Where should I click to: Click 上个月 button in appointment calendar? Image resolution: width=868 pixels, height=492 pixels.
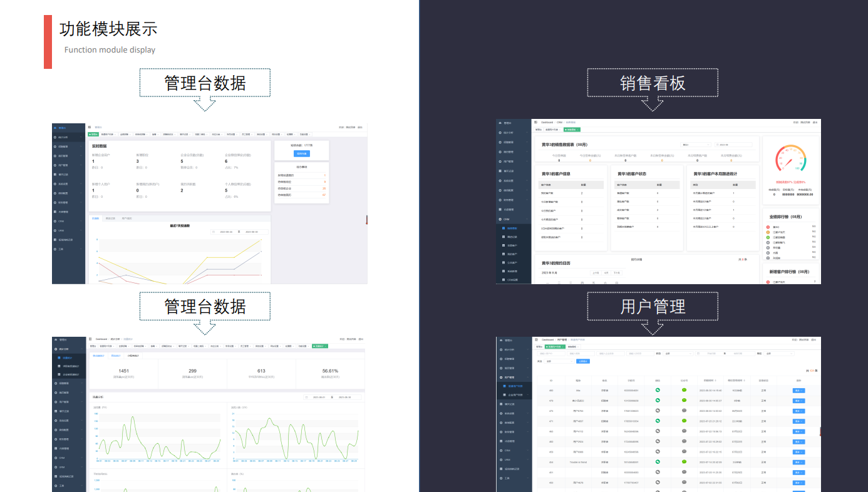pos(596,273)
